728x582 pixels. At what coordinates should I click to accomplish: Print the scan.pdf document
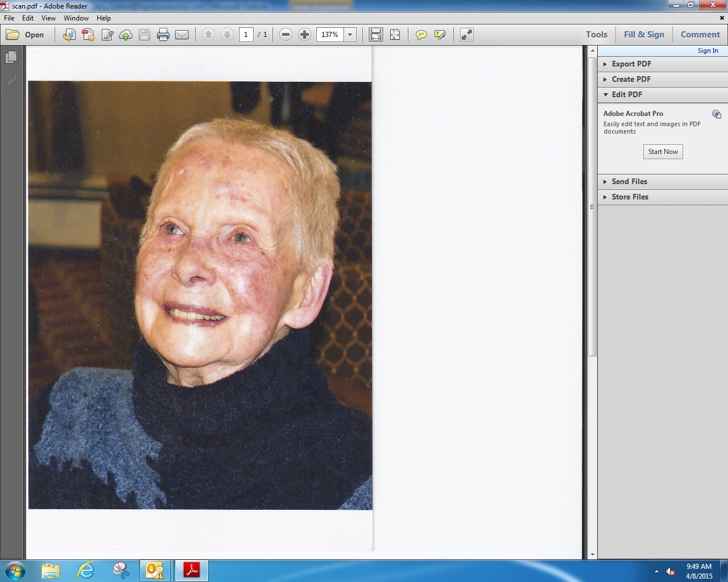pos(163,35)
